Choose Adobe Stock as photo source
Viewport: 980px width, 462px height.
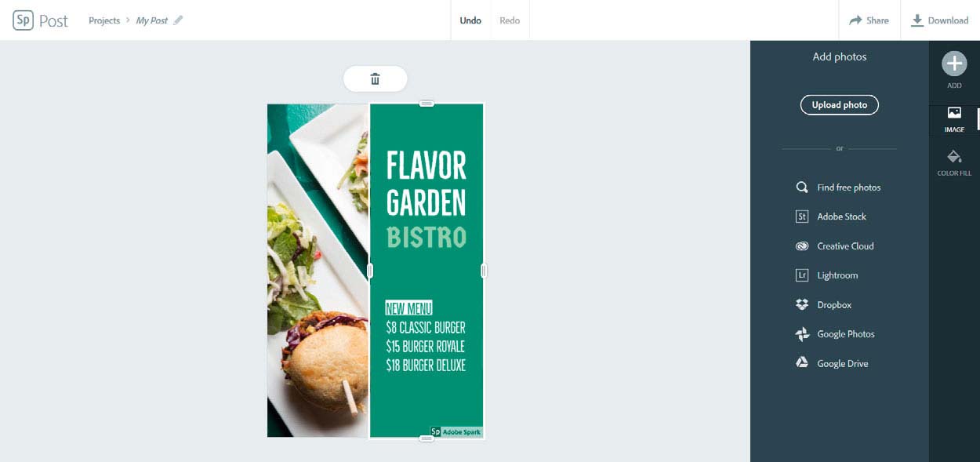pyautogui.click(x=830, y=216)
